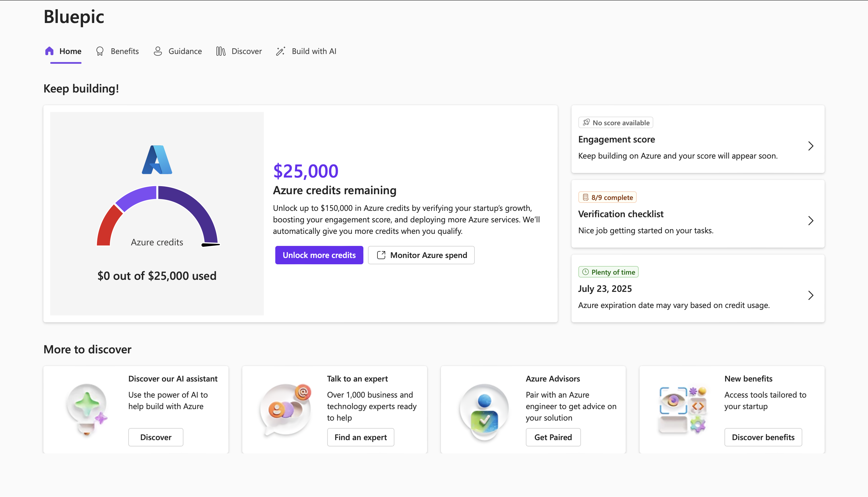Select the Build with AI tab
Image resolution: width=868 pixels, height=497 pixels.
pos(306,51)
